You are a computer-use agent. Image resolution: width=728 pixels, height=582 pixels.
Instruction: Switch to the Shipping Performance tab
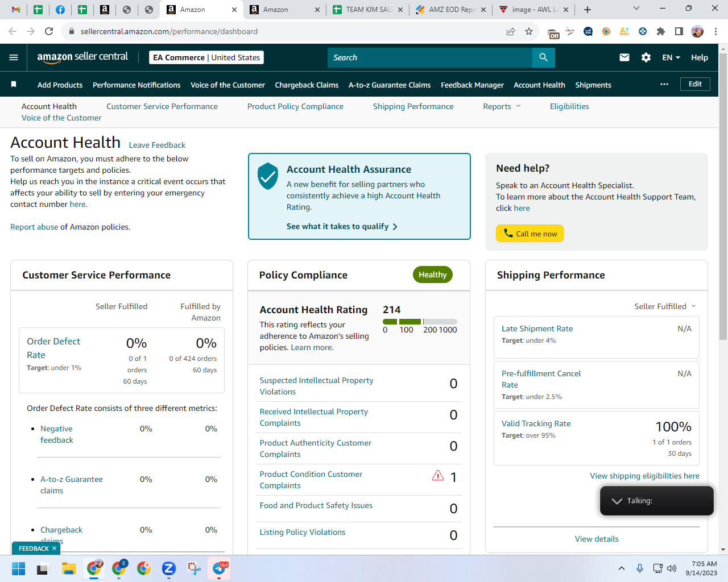coord(413,106)
